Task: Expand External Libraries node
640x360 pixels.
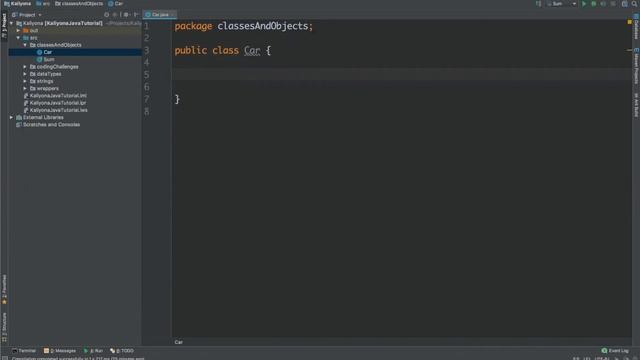Action: [11, 118]
